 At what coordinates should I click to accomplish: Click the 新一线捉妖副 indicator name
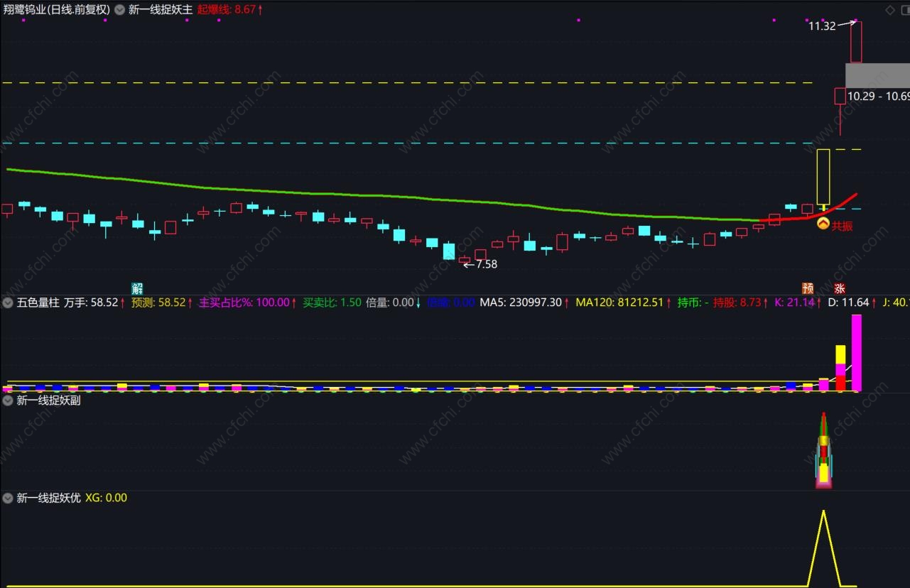48,401
